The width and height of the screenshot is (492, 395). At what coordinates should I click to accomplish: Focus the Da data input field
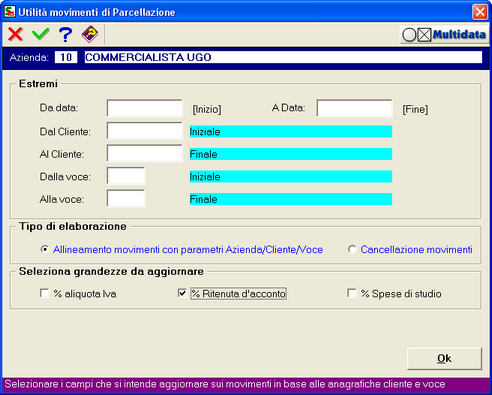click(x=145, y=108)
